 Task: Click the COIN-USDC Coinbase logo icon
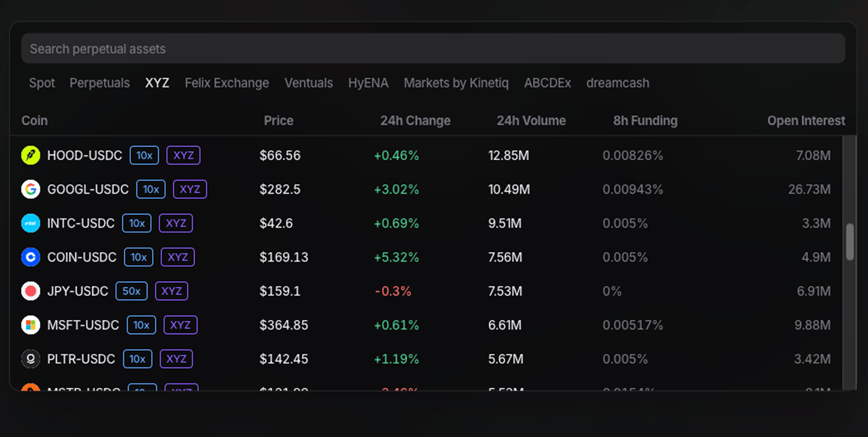(30, 257)
